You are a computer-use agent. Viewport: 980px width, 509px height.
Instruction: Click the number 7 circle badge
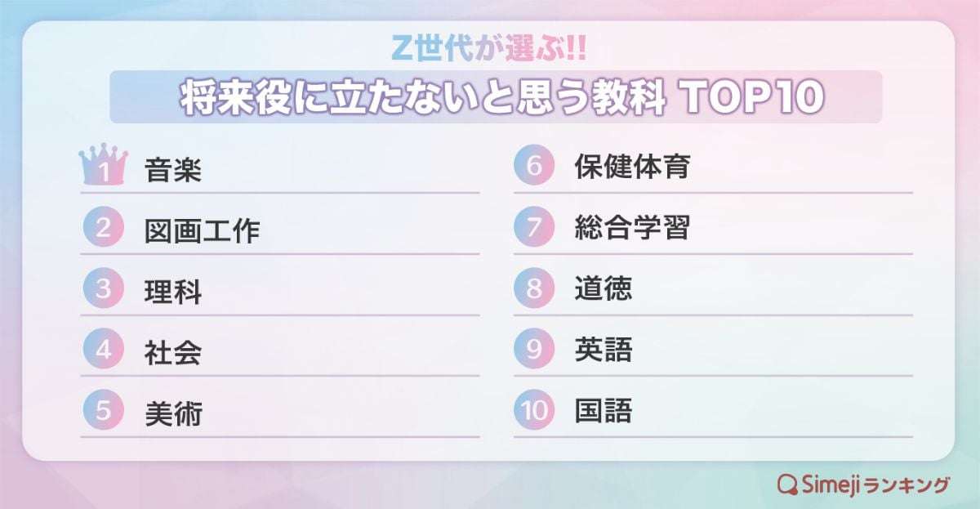533,228
